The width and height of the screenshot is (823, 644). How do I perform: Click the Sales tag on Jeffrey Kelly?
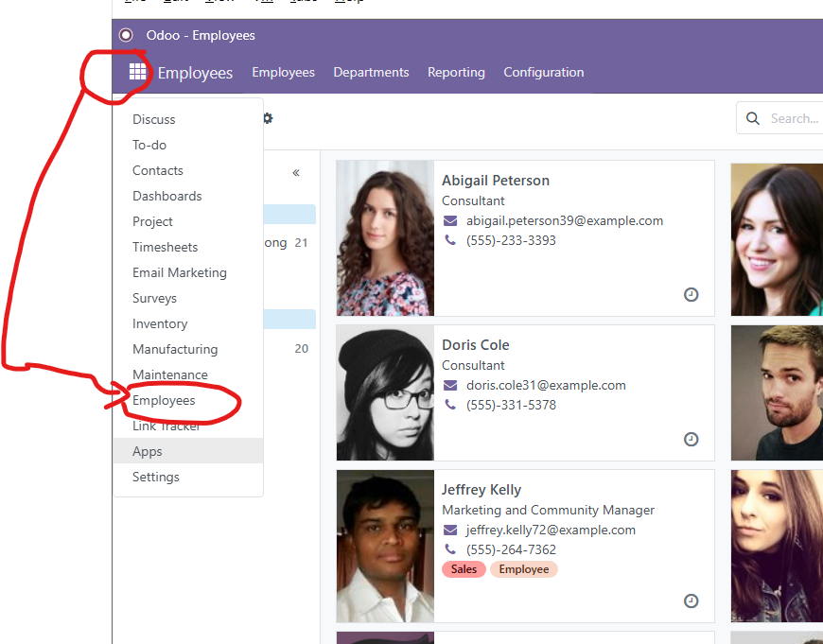[464, 569]
